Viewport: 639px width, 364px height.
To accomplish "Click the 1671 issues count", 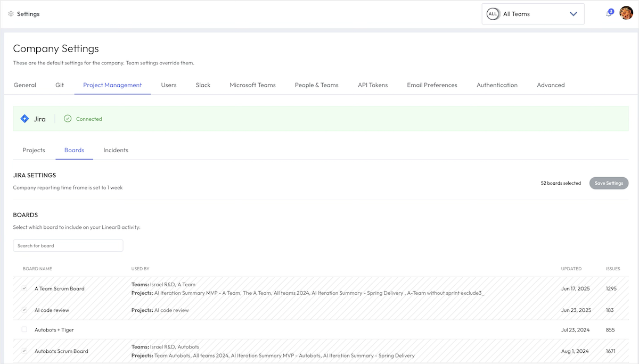I will click(x=611, y=351).
